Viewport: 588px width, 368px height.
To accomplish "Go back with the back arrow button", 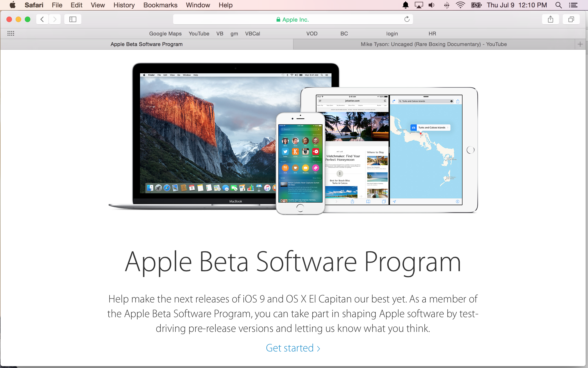I will (x=42, y=19).
